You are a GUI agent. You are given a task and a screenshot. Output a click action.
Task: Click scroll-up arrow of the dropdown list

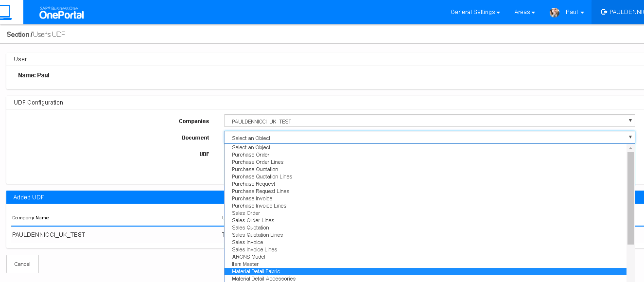point(630,148)
